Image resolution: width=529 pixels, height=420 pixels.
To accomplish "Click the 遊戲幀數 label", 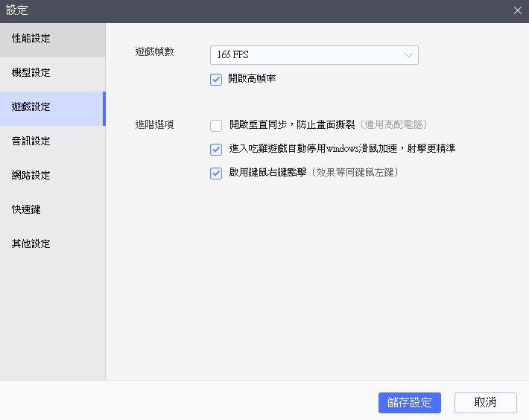I will coord(154,52).
